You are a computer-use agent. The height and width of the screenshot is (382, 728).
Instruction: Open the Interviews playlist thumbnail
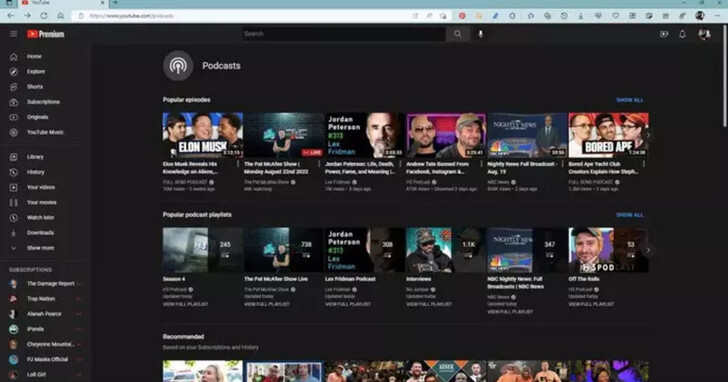coord(446,250)
